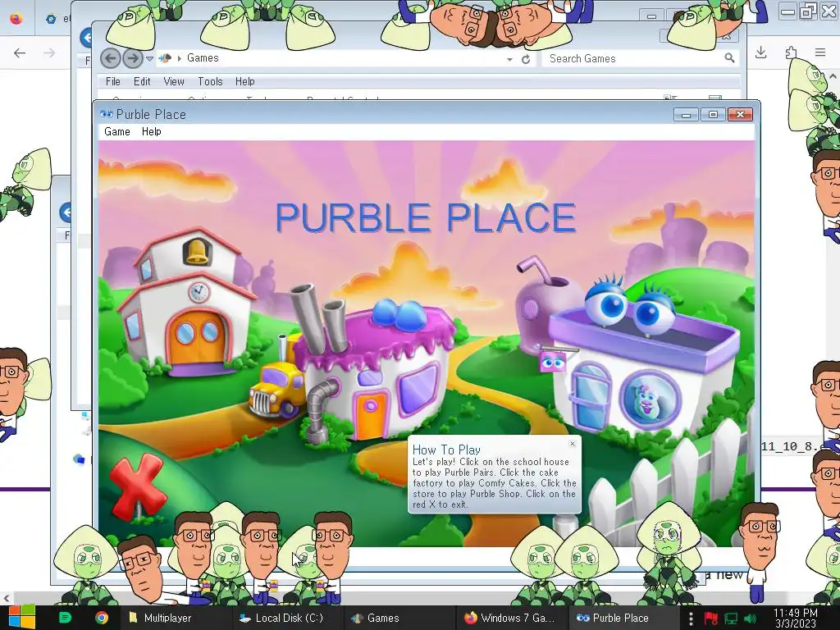Click the network monitor tray icon
The width and height of the screenshot is (840, 630).
pyautogui.click(x=731, y=619)
